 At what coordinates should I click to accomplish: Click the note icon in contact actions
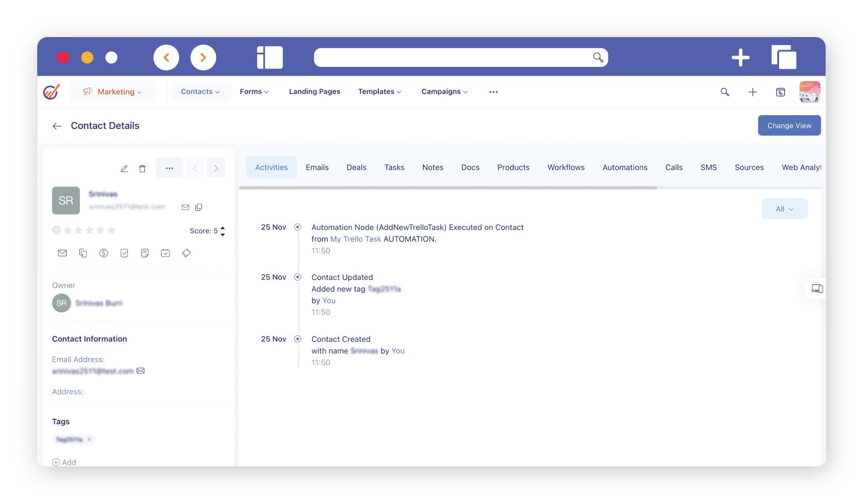145,253
